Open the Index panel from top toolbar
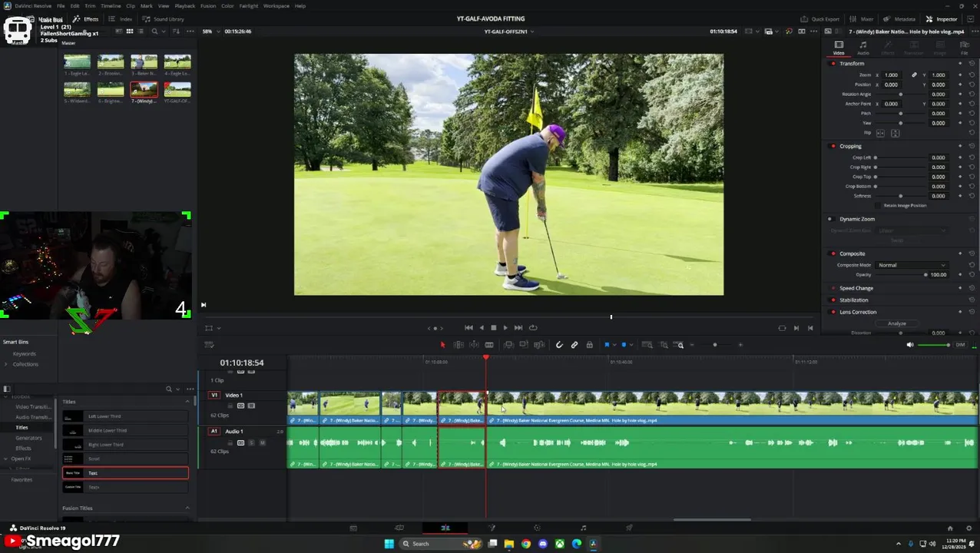The width and height of the screenshot is (980, 553). [121, 19]
